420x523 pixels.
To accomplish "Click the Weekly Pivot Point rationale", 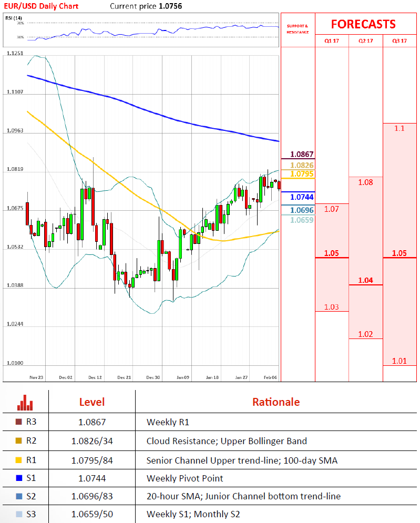I will pos(185,479).
